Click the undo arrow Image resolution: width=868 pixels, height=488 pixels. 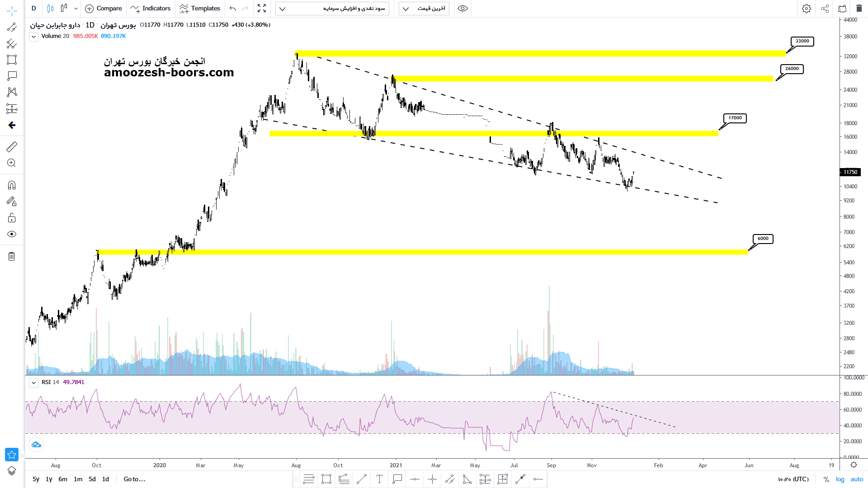(x=233, y=9)
